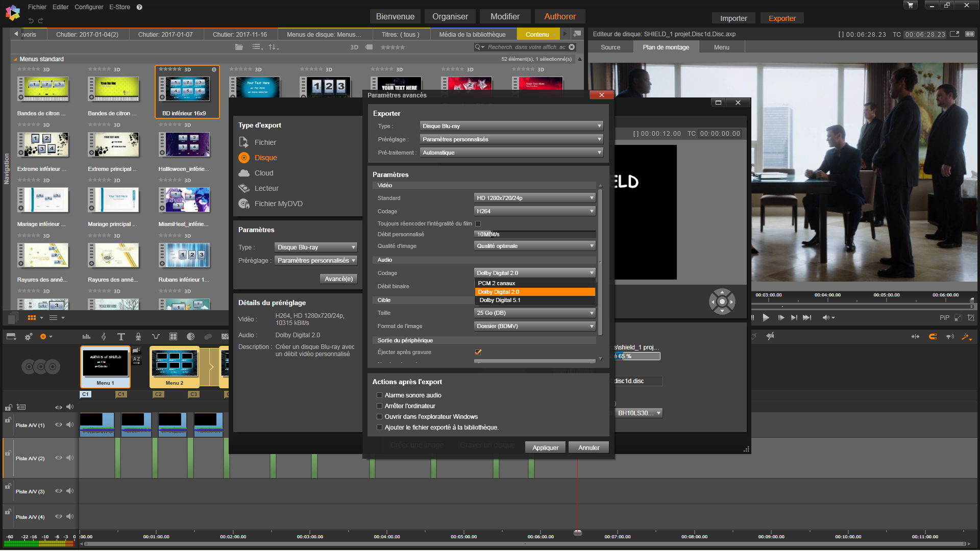This screenshot has height=551, width=980.
Task: Undo the last action with arrow icon
Action: (31, 20)
